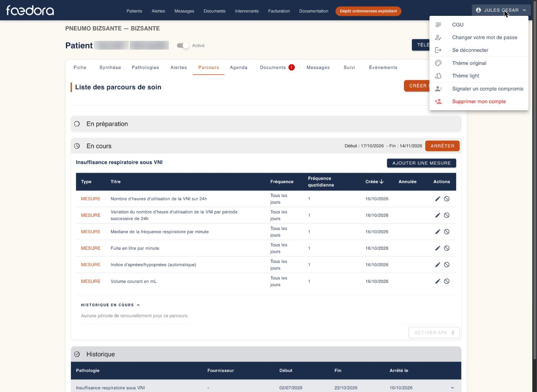Cancel the 'Fuite en litre par minute' measure
Viewport: 537px width, 392px height.
447,248
